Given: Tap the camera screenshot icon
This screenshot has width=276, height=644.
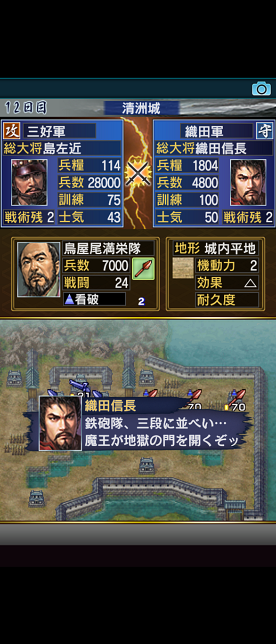Looking at the screenshot, I should (x=261, y=88).
